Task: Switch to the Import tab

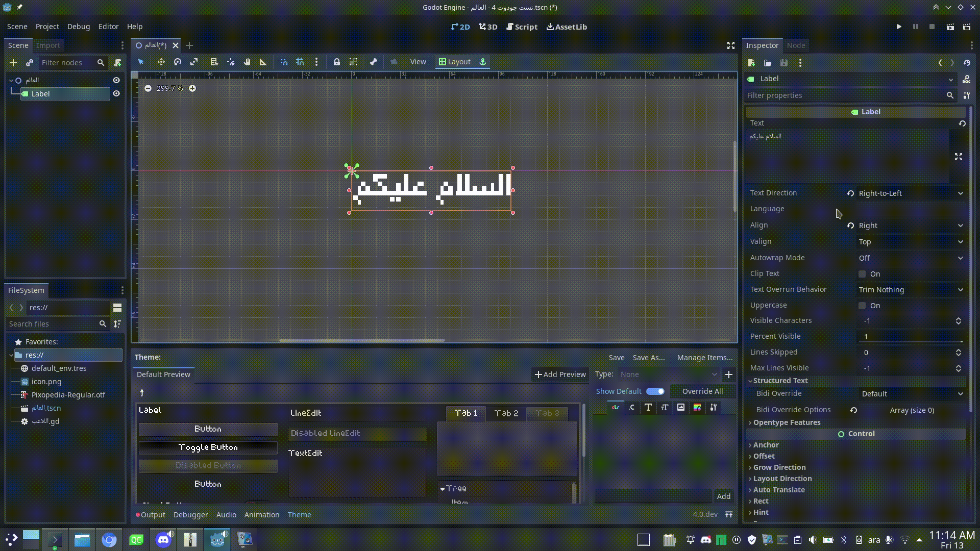Action: tap(48, 45)
